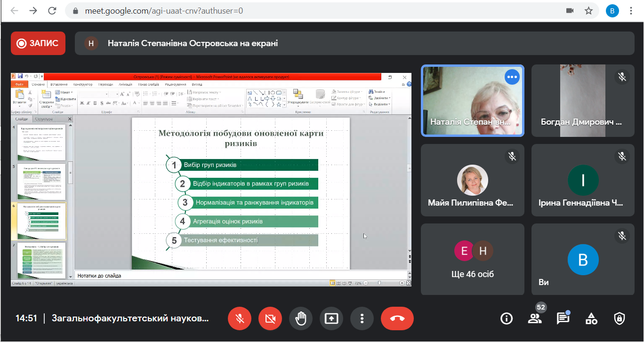Open Chrome's three-dot browser menu

click(631, 10)
